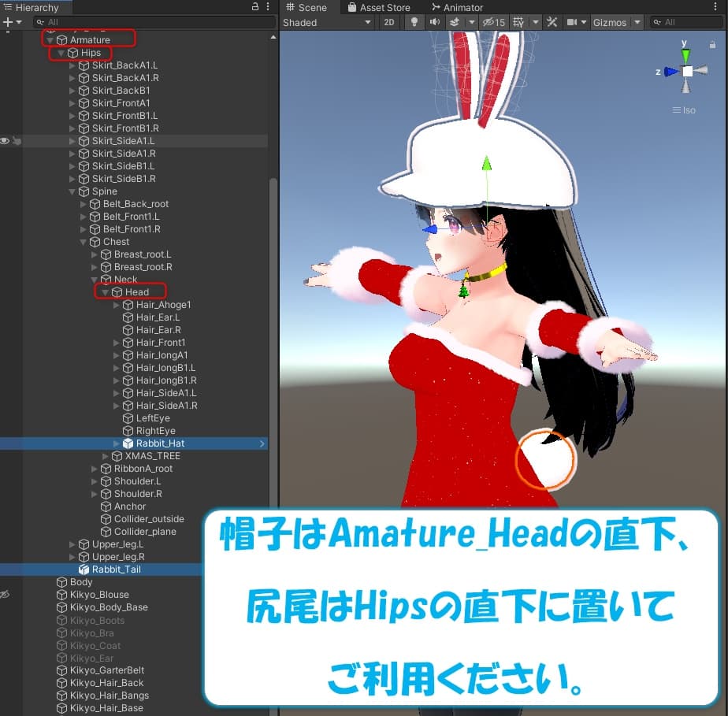Toggle scene lighting with the bulb icon
The width and height of the screenshot is (728, 716).
coord(414,22)
